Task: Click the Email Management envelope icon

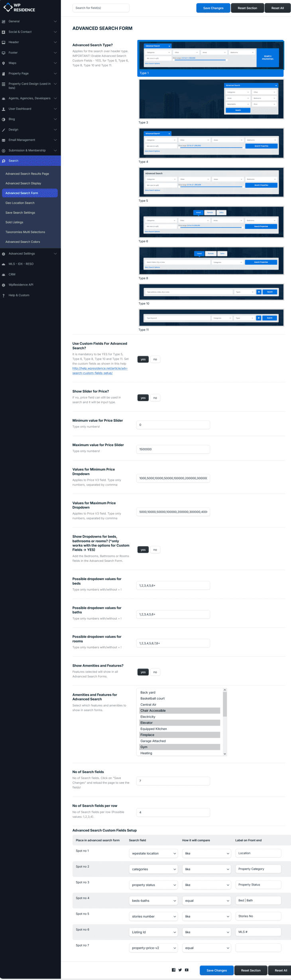Action: point(4,140)
